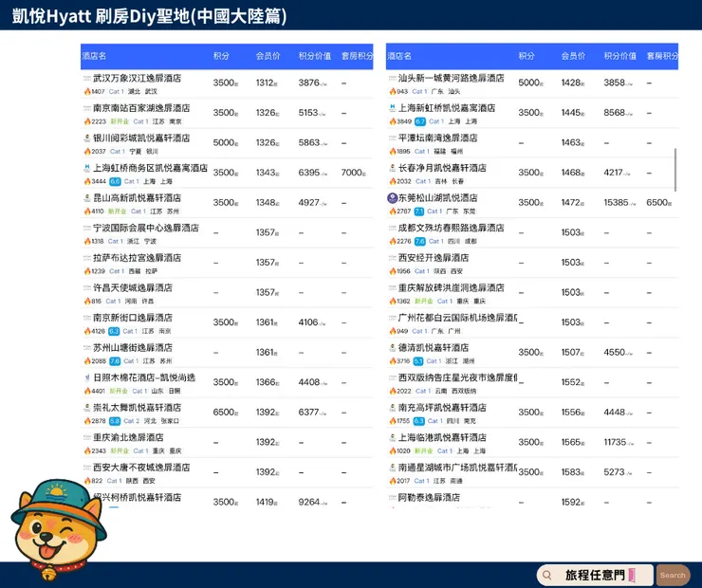Open the 平潭坛南湾逸扉酒店 entry

[532, 143]
